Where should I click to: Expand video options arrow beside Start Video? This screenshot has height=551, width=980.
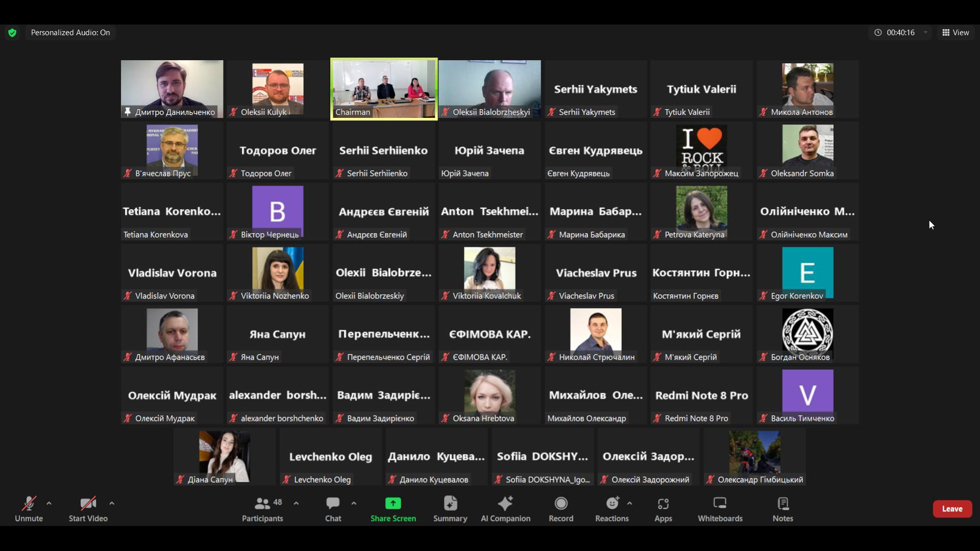point(112,503)
